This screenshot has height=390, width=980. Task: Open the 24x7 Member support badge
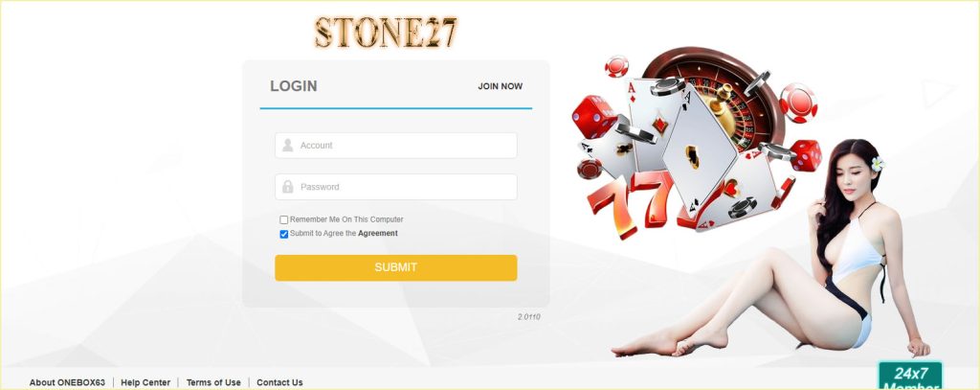(x=910, y=376)
